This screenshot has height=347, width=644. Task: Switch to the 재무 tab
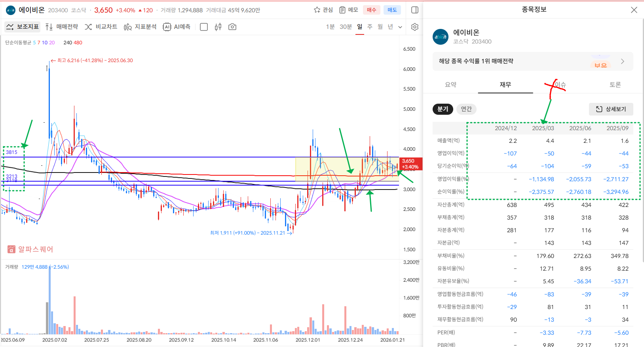point(505,85)
